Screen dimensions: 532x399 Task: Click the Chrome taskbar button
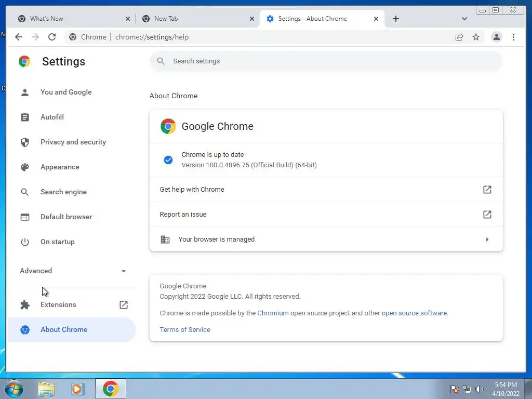pos(110,389)
